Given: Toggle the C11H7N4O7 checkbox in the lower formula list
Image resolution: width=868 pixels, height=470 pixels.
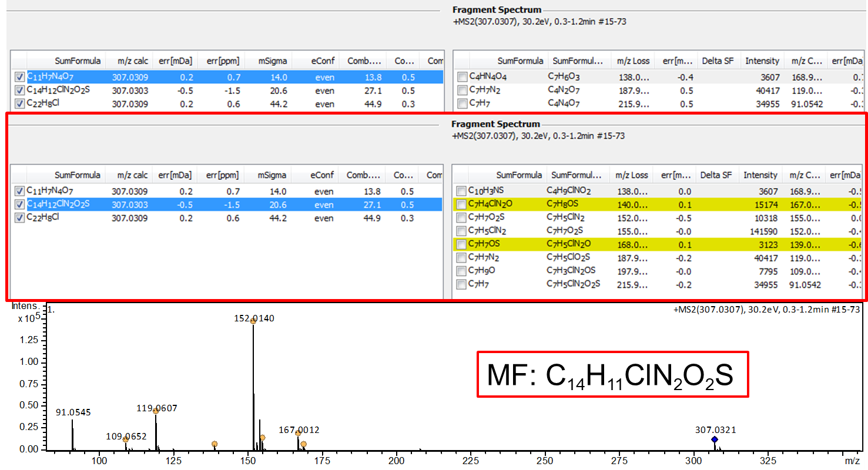Looking at the screenshot, I should coord(19,191).
